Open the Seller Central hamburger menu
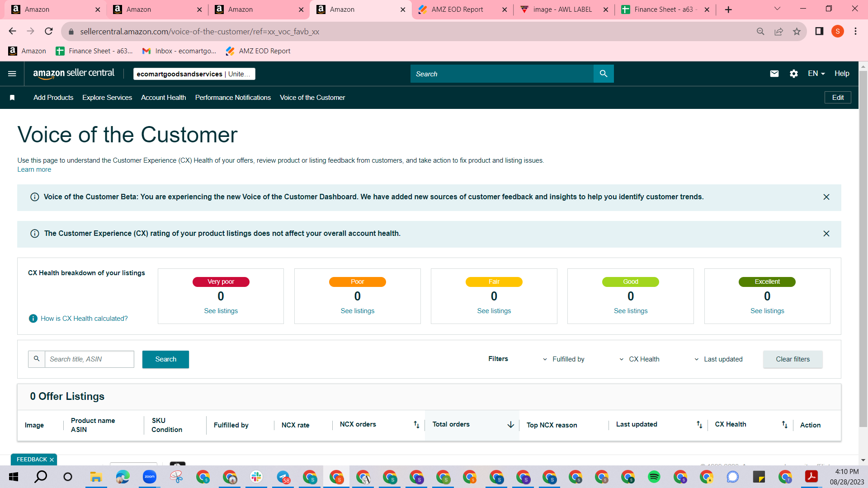This screenshot has width=868, height=488. coord(12,74)
